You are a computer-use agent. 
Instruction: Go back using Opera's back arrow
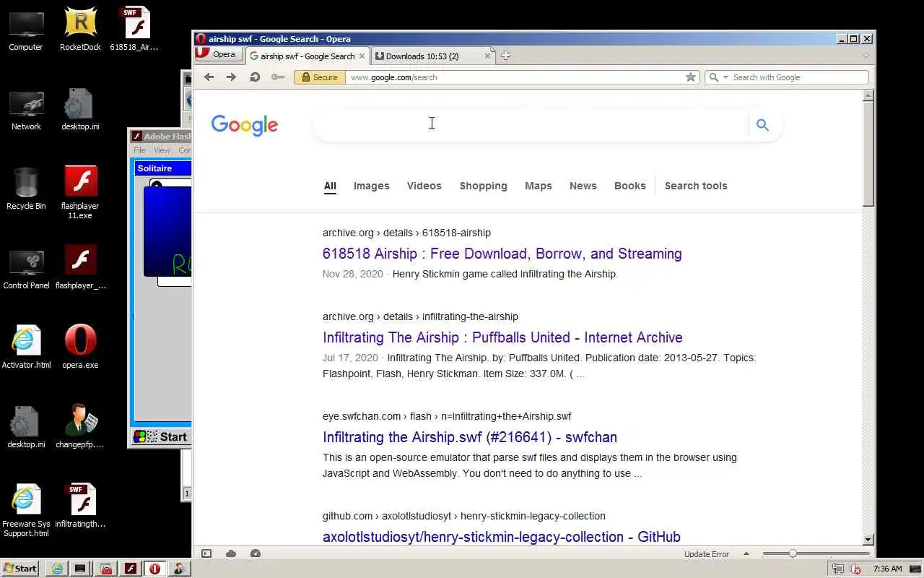pyautogui.click(x=209, y=77)
